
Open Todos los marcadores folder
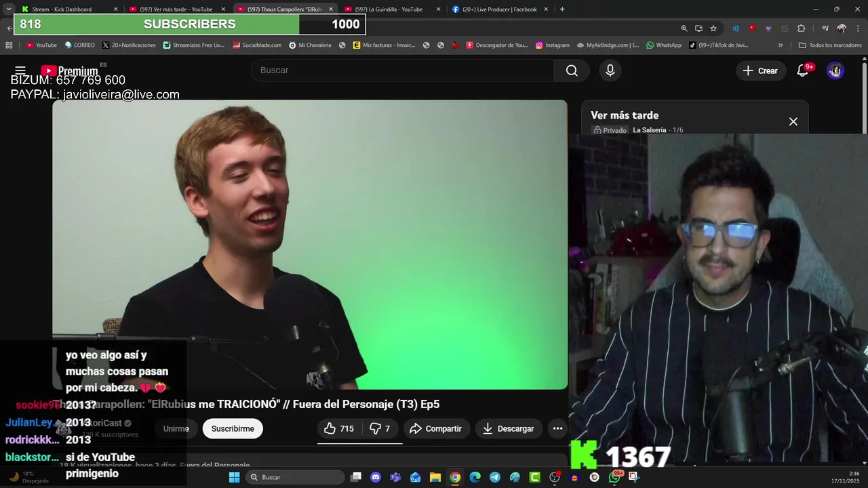(831, 45)
